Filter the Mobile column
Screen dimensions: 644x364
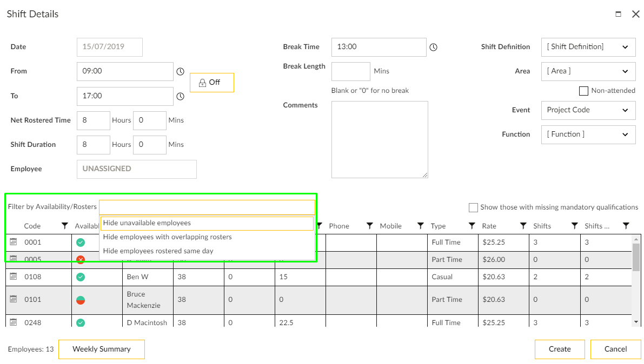pyautogui.click(x=420, y=226)
